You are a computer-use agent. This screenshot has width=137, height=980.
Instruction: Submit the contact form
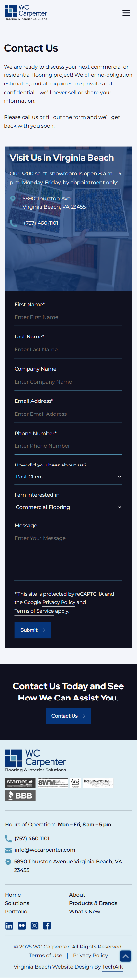tap(33, 630)
